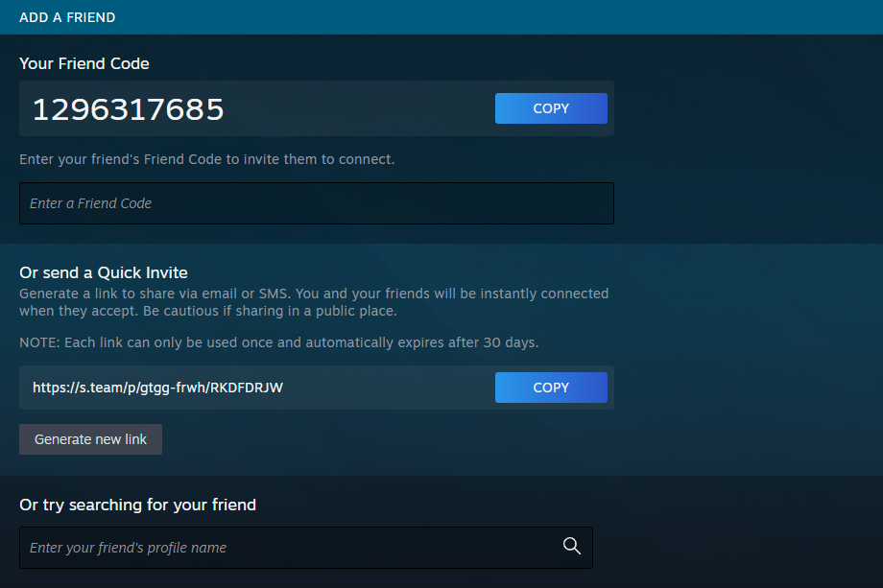The width and height of the screenshot is (883, 588).
Task: Click the s.team invite URL text
Action: [x=157, y=388]
